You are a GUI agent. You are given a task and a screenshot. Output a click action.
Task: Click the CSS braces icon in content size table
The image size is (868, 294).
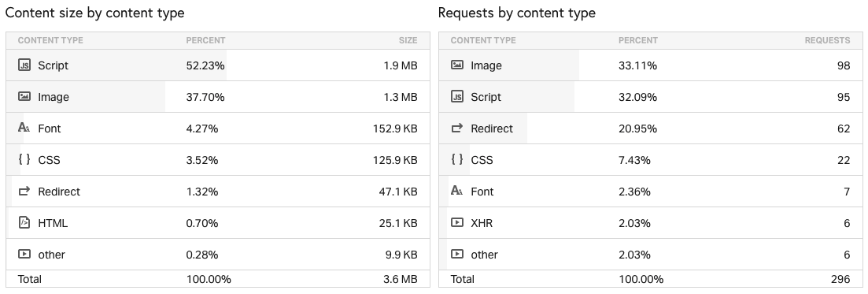[24, 160]
